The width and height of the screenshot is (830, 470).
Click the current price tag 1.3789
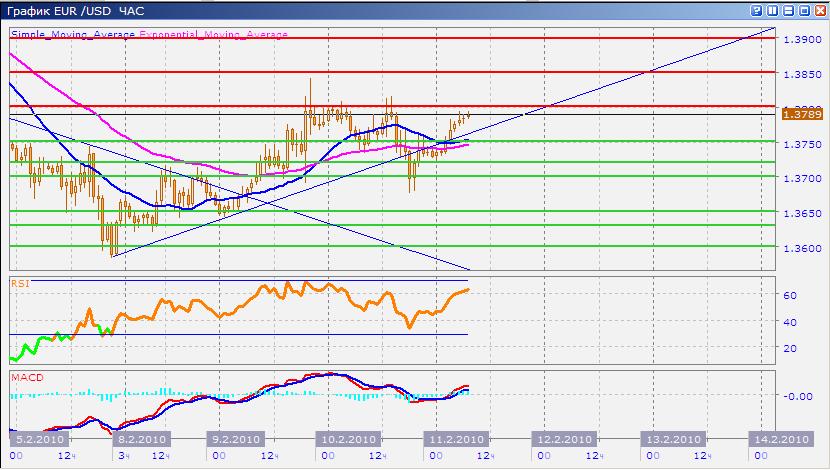(802, 115)
